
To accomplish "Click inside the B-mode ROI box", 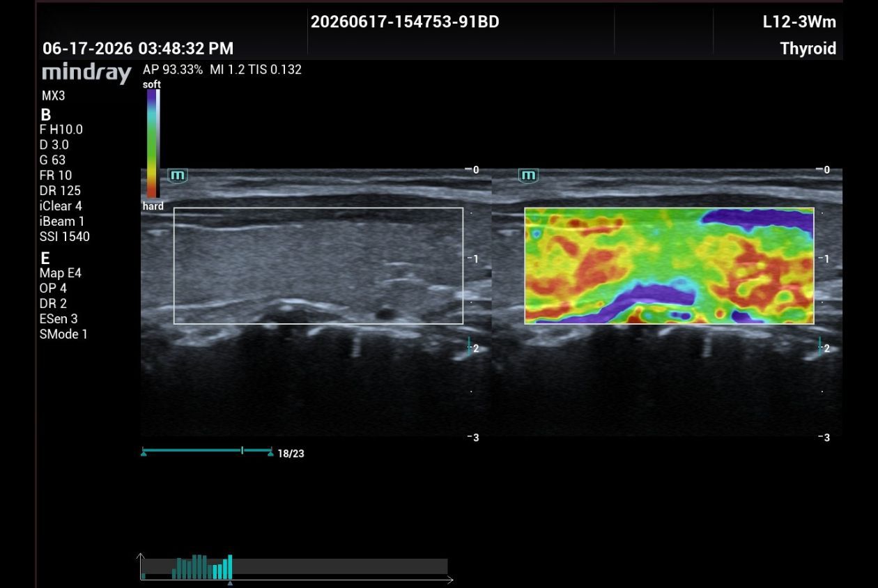I will click(318, 265).
